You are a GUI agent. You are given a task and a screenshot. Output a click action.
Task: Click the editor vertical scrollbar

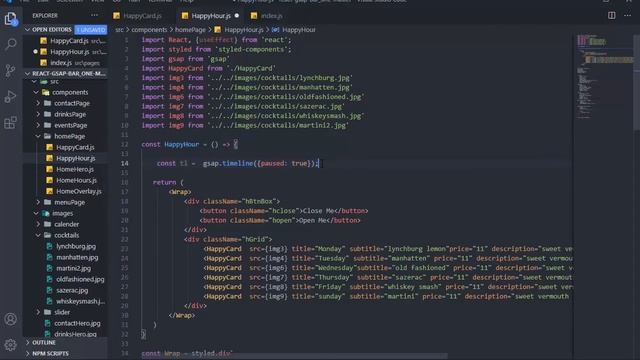(x=637, y=82)
